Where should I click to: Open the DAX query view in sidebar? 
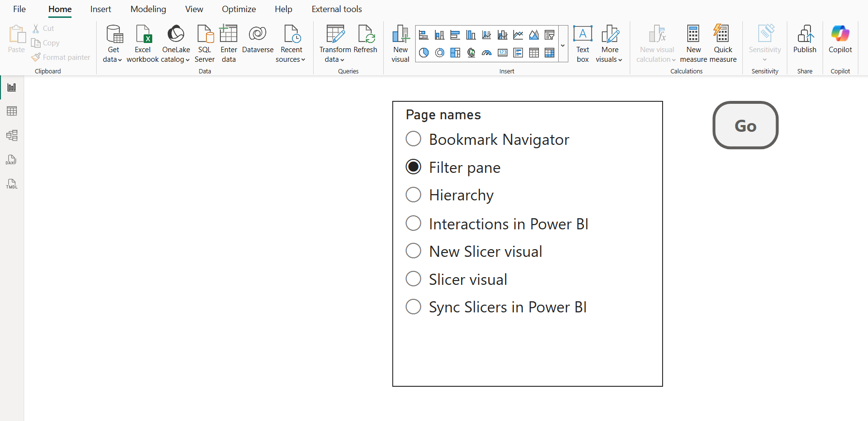pos(12,160)
